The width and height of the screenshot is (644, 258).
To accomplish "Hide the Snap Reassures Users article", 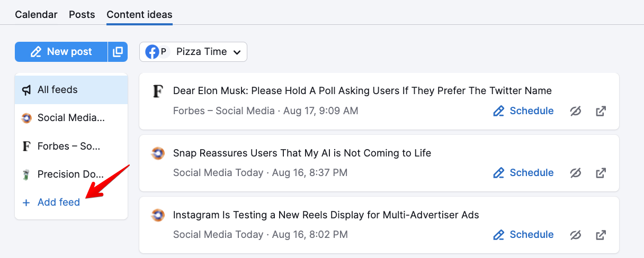I will click(x=576, y=173).
